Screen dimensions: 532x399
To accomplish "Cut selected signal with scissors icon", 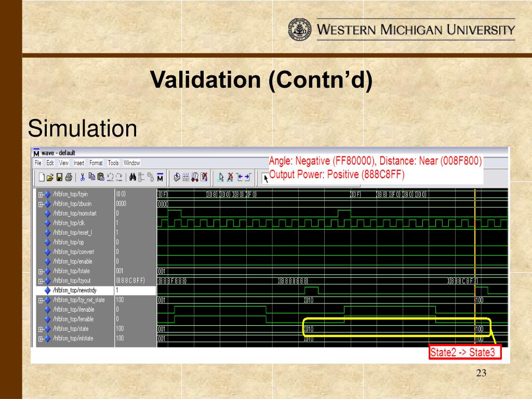I will point(82,177).
